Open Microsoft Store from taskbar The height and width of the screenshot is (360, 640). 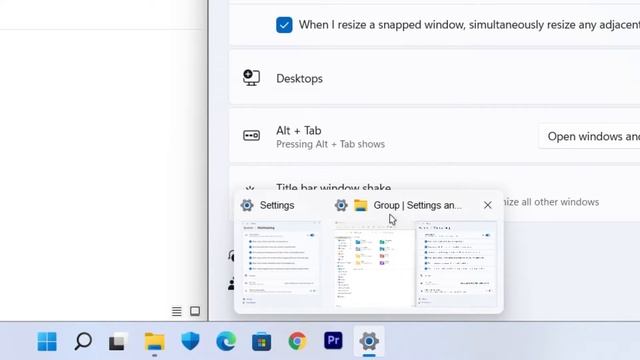click(x=262, y=341)
